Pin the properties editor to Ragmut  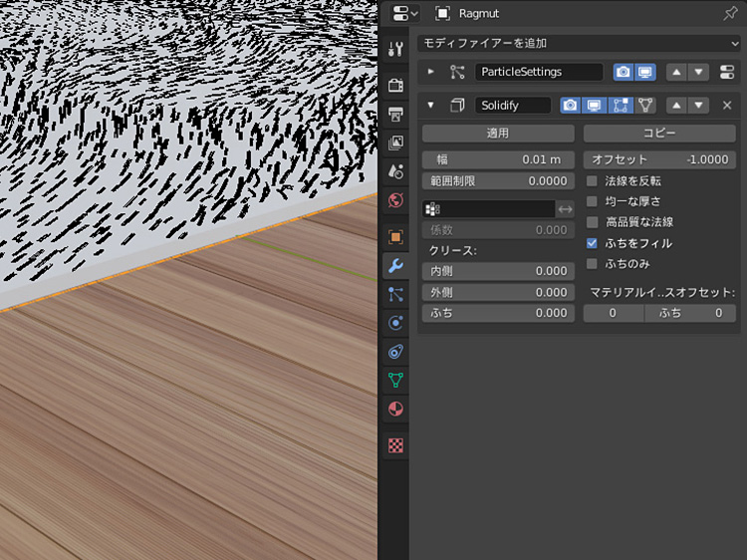pos(730,14)
